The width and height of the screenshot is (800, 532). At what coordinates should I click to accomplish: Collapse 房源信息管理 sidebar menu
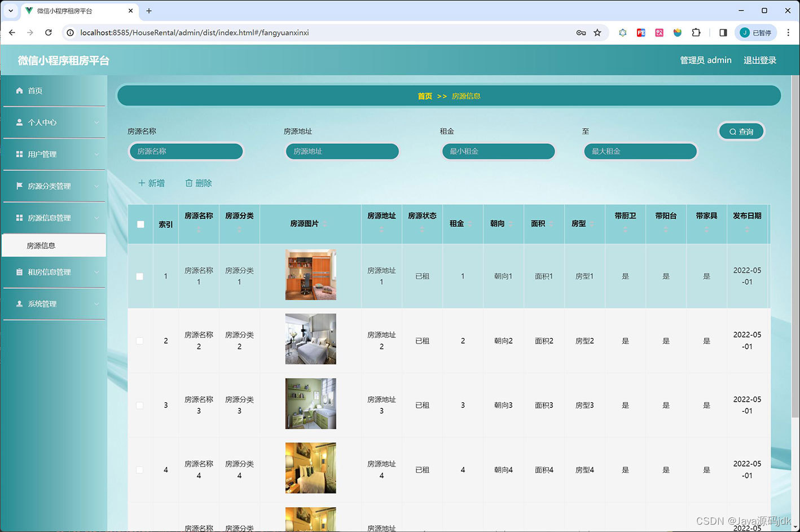tap(54, 218)
